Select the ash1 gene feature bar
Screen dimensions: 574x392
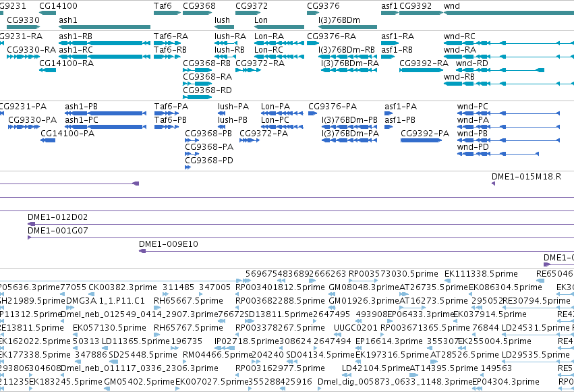tap(105, 27)
